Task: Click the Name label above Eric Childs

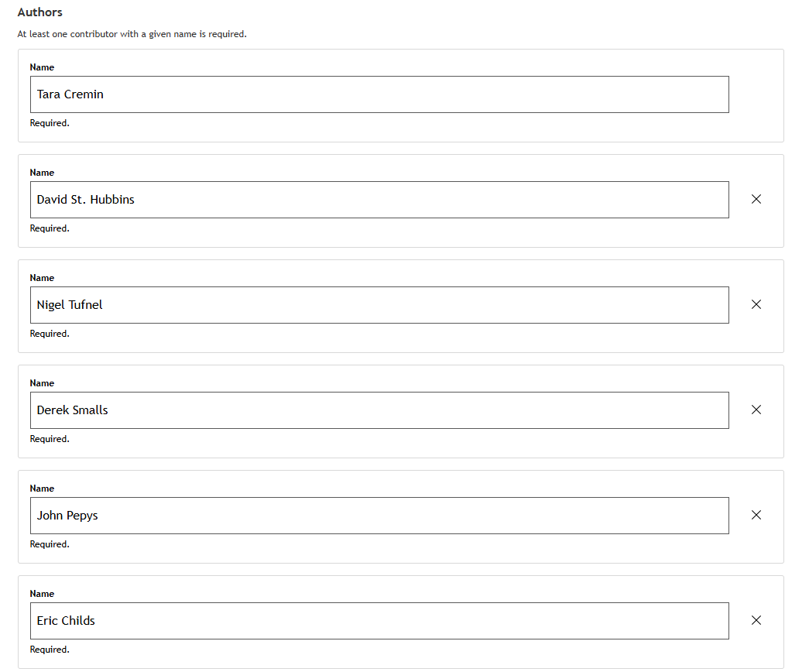Action: [x=42, y=594]
